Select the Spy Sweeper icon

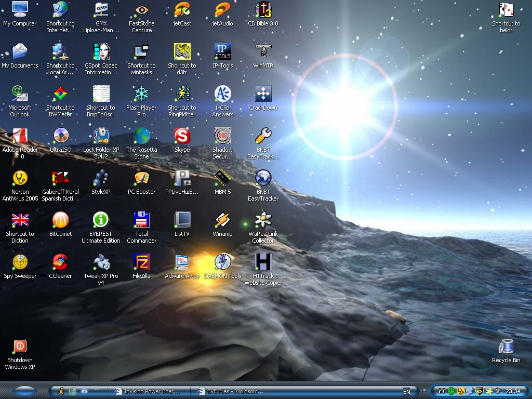click(x=20, y=262)
